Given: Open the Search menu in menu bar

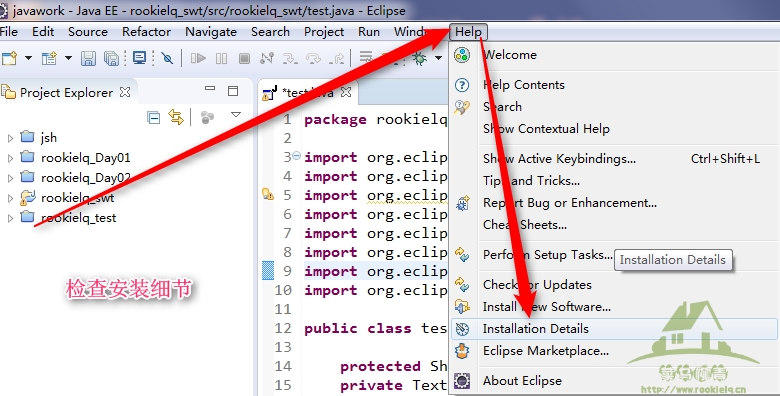Looking at the screenshot, I should [x=270, y=31].
